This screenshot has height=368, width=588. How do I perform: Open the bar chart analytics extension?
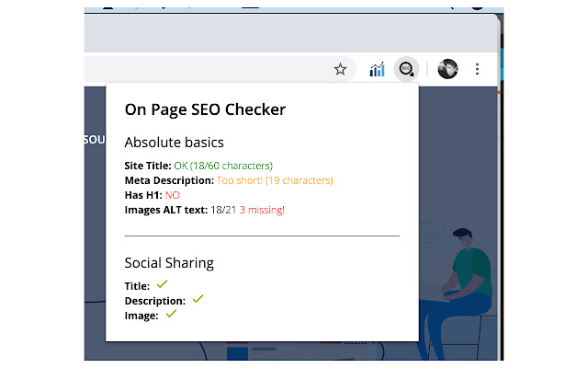click(377, 69)
